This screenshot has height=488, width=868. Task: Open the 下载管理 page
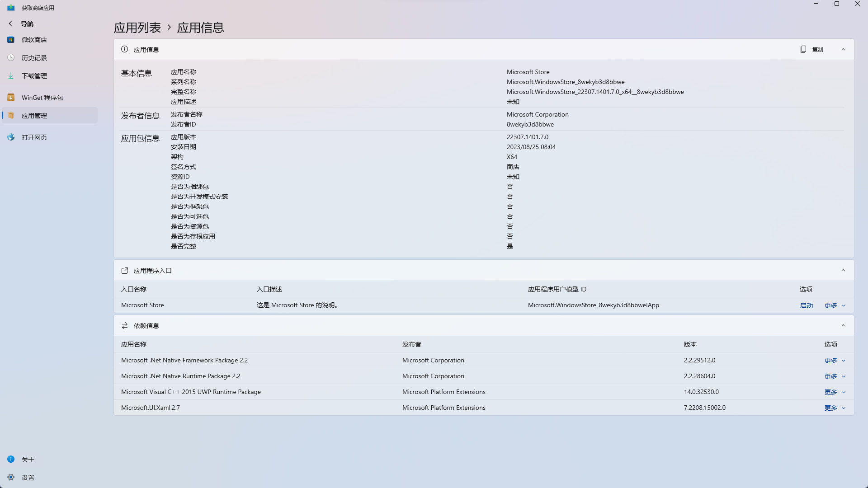point(34,75)
